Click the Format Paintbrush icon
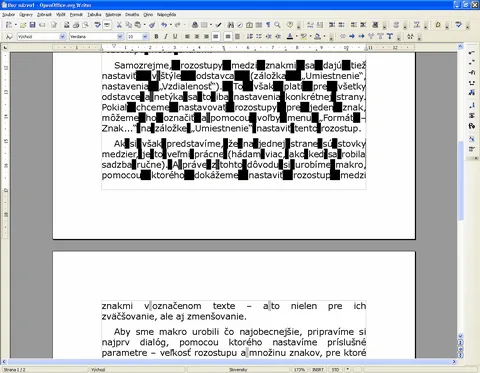The image size is (480, 373). [152, 25]
